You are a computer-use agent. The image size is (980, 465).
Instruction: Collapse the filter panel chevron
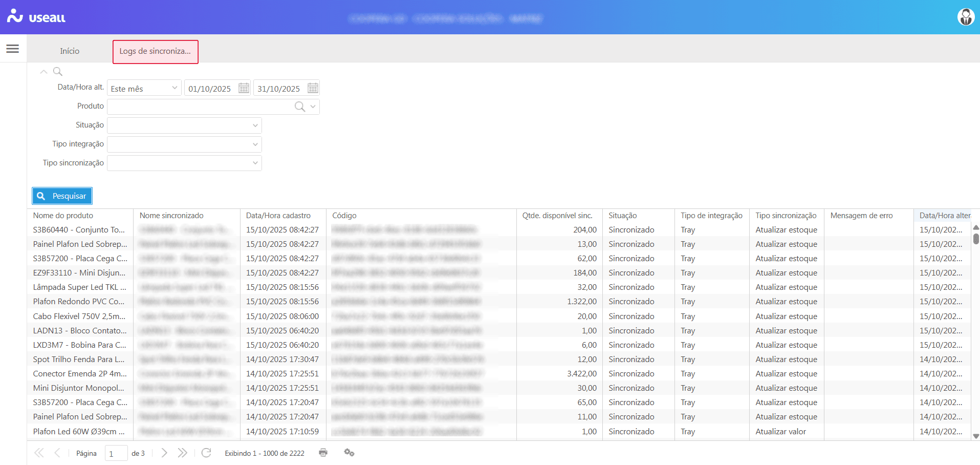tap(43, 72)
